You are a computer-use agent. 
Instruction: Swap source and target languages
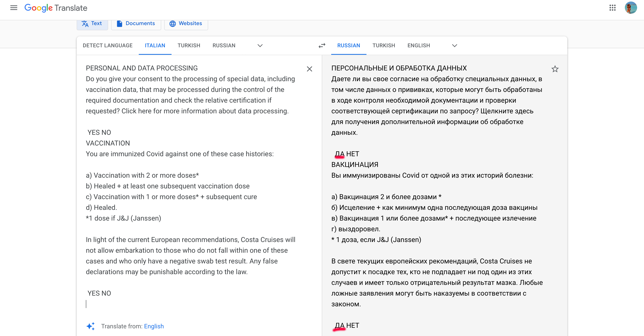[x=322, y=45]
